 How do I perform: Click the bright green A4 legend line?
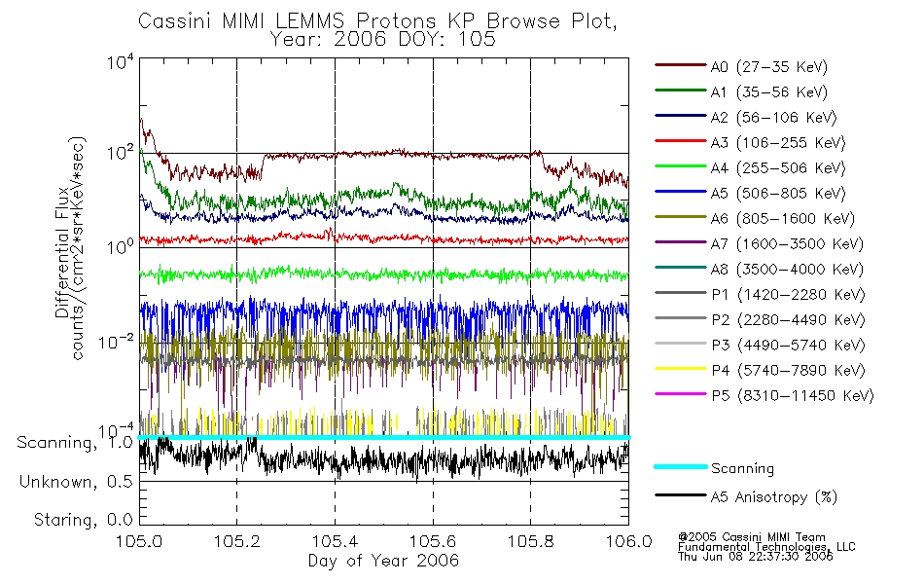point(681,166)
